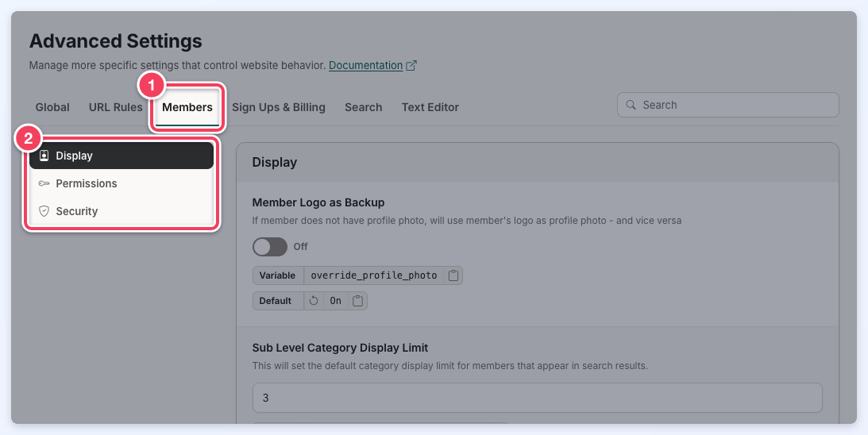Toggle the Member Logo as Backup switch
The image size is (868, 435).
270,247
